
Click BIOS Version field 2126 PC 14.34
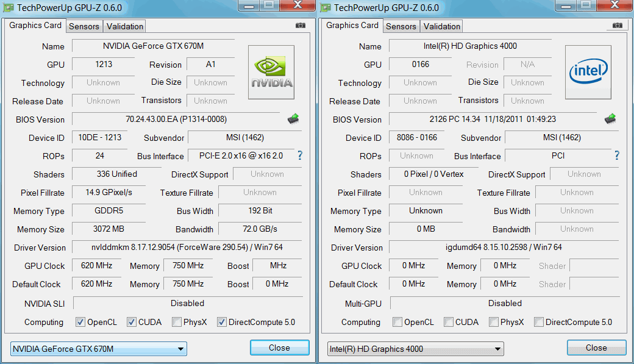(493, 119)
